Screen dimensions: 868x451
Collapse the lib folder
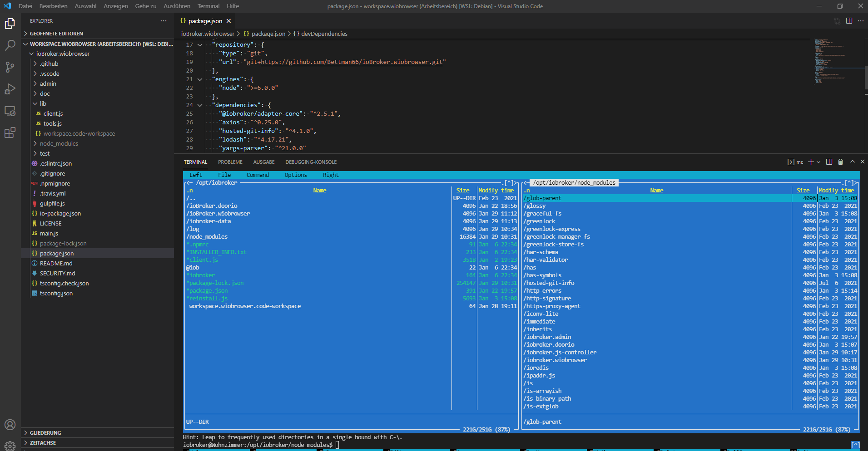[98, 103]
